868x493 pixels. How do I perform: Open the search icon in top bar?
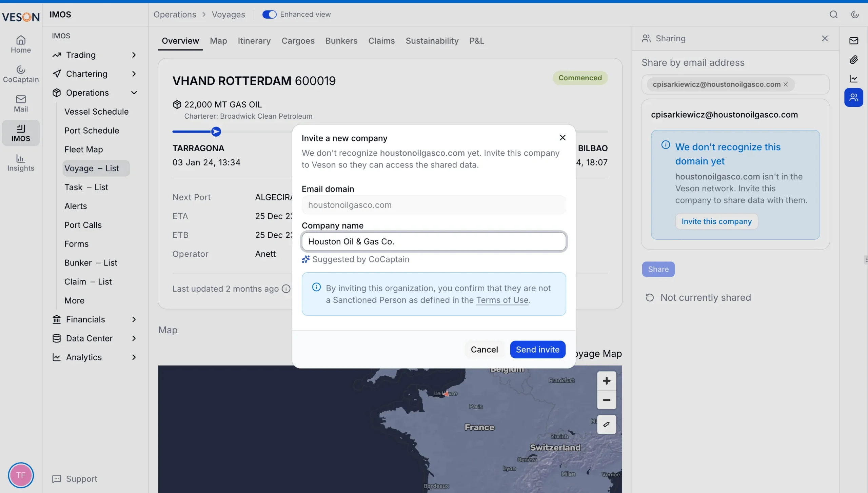(833, 14)
